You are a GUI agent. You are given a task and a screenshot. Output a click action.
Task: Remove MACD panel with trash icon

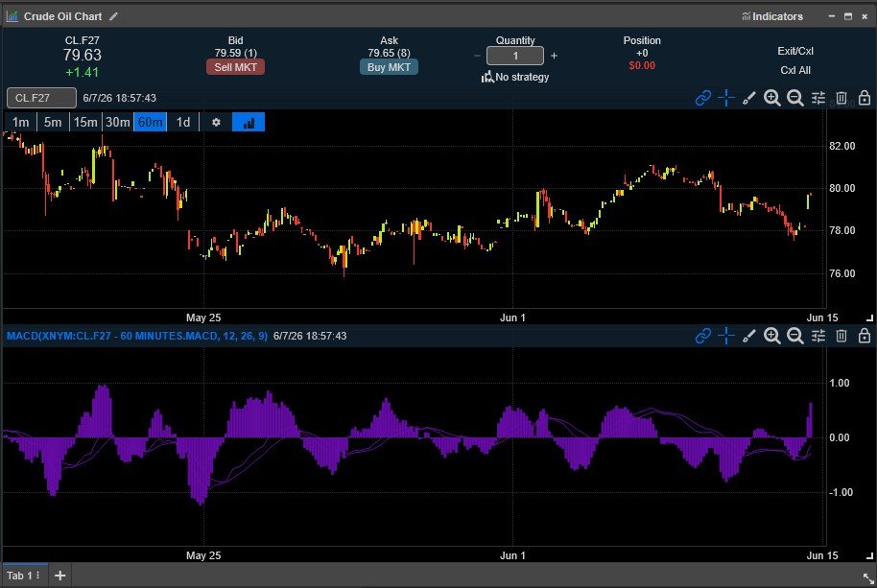pyautogui.click(x=841, y=336)
